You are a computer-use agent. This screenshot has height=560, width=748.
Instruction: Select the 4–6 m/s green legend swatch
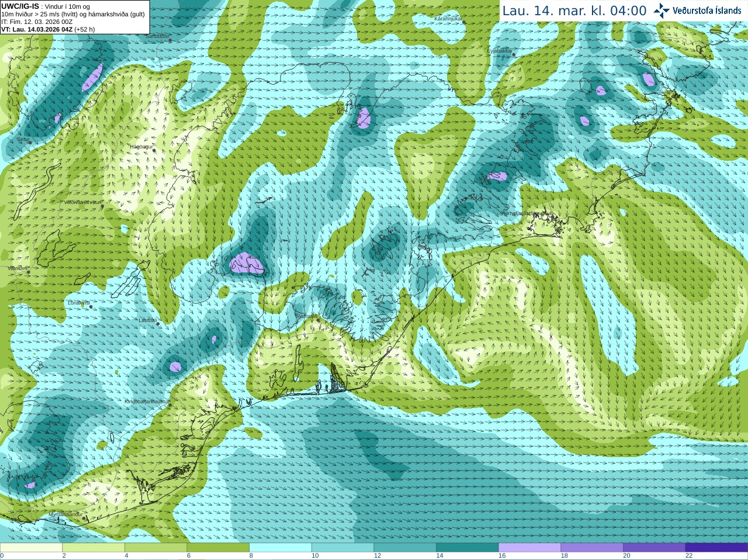[x=156, y=548]
